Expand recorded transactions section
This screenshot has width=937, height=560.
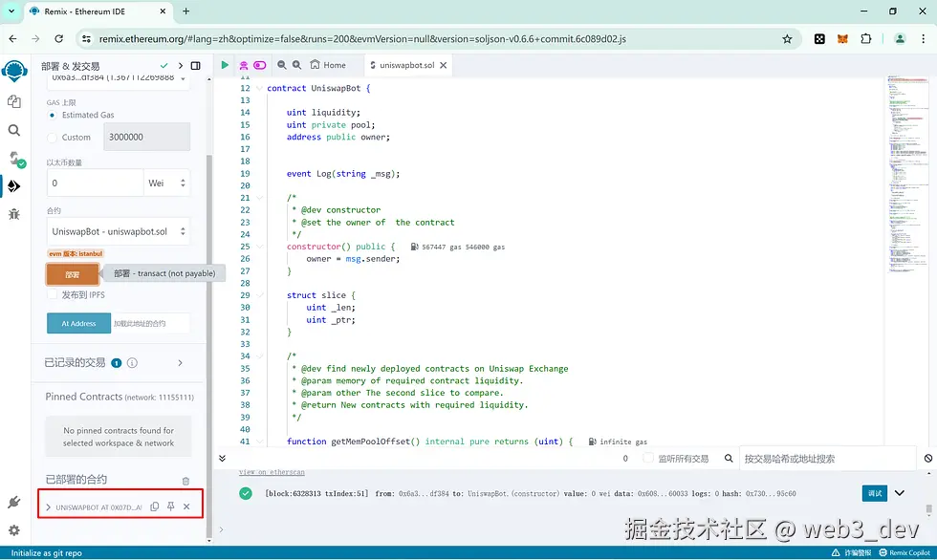coord(181,363)
